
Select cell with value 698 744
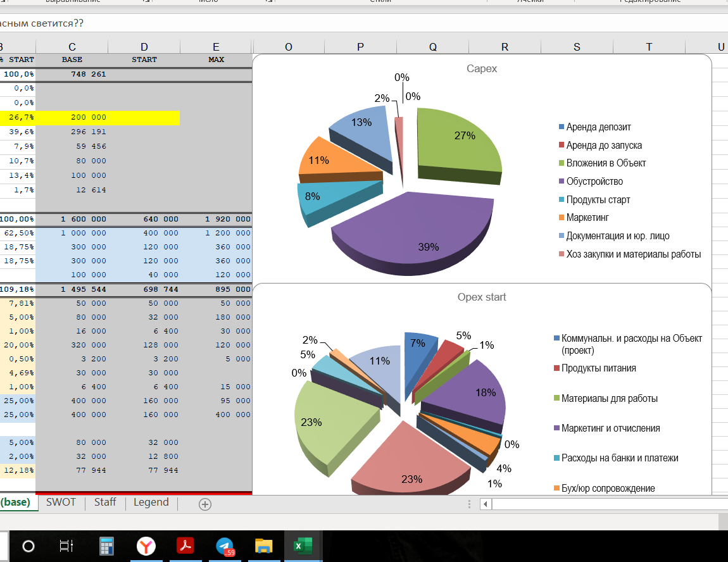(144, 289)
